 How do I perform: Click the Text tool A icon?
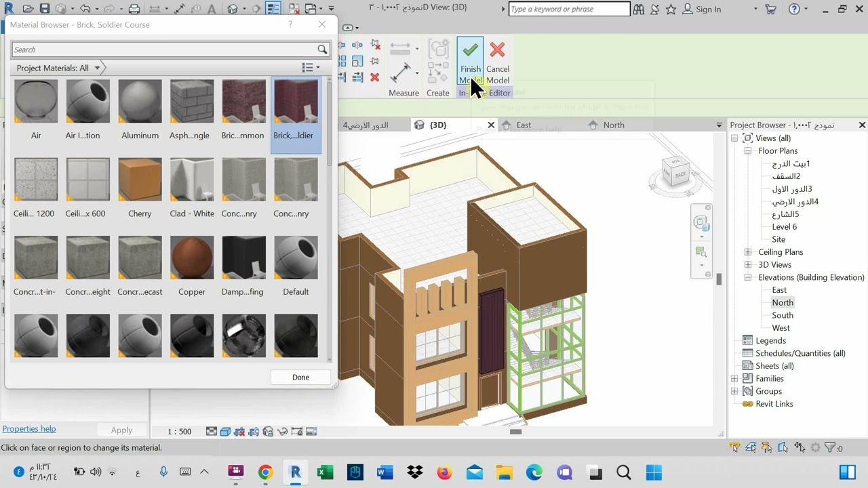tap(212, 9)
